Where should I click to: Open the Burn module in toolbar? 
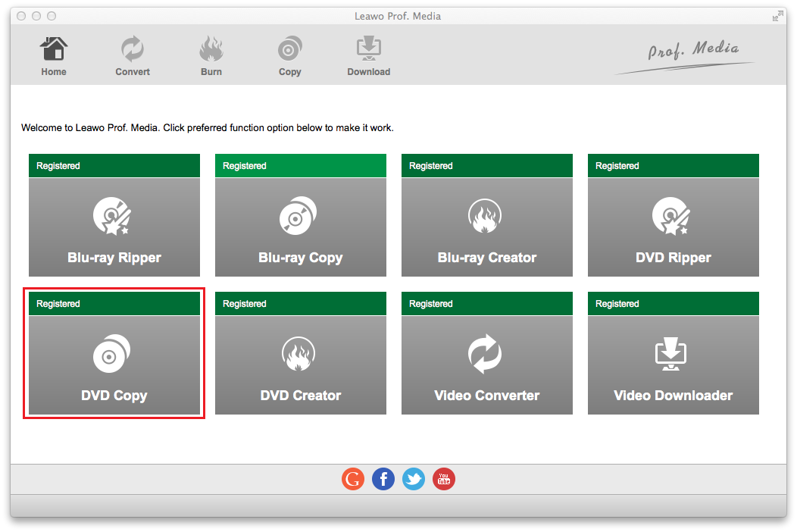point(211,57)
